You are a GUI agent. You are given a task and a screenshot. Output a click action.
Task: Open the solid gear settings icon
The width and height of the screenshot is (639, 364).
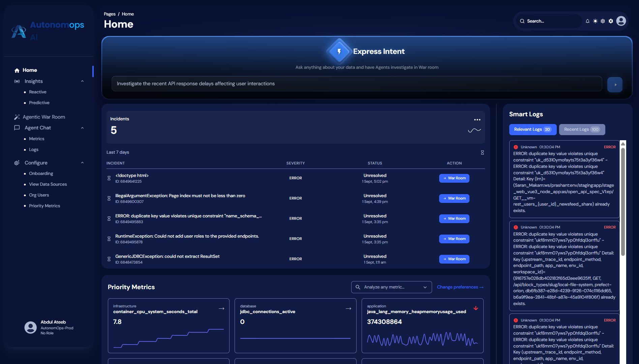611,21
